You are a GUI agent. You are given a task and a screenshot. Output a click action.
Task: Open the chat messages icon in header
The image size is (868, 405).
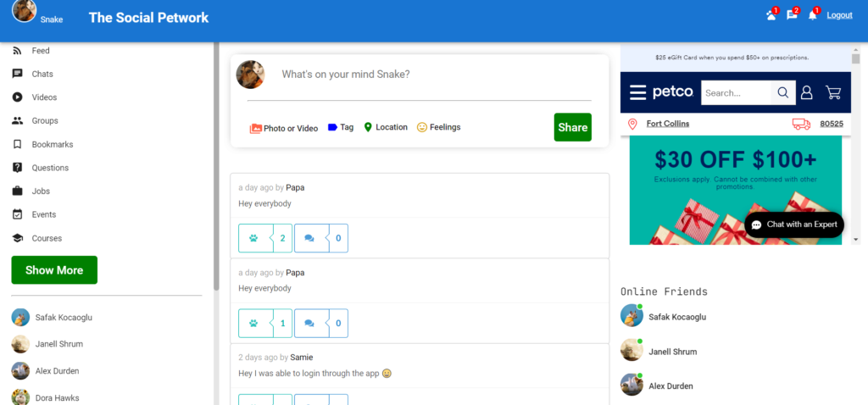792,16
